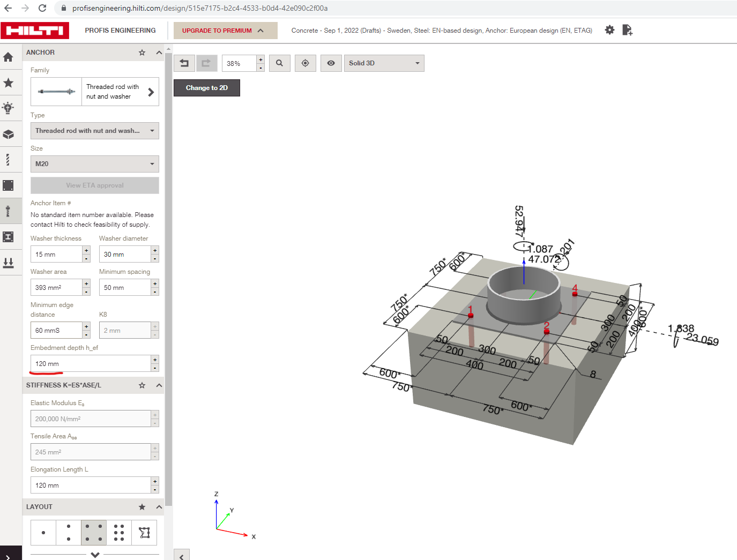
Task: Favorite the ANCHOR panel via its star
Action: coord(142,52)
